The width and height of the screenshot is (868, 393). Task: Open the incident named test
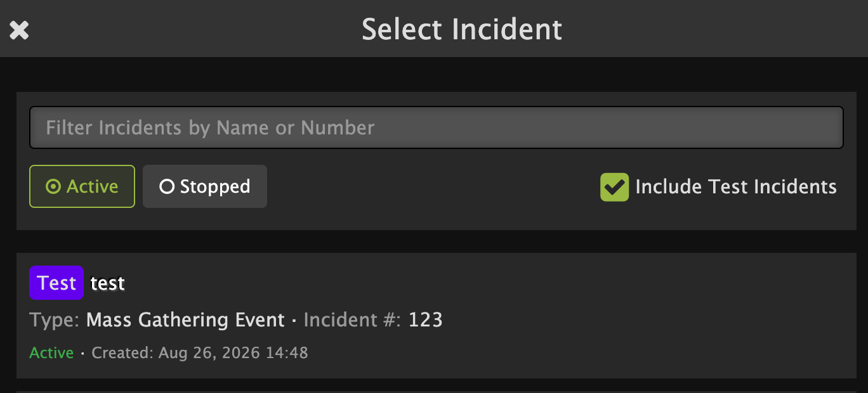pos(108,283)
